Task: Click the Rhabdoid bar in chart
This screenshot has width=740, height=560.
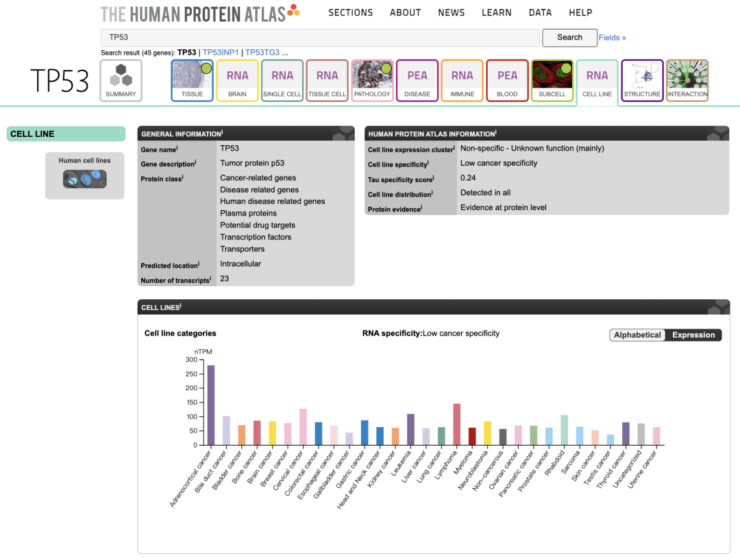Action: click(x=564, y=430)
